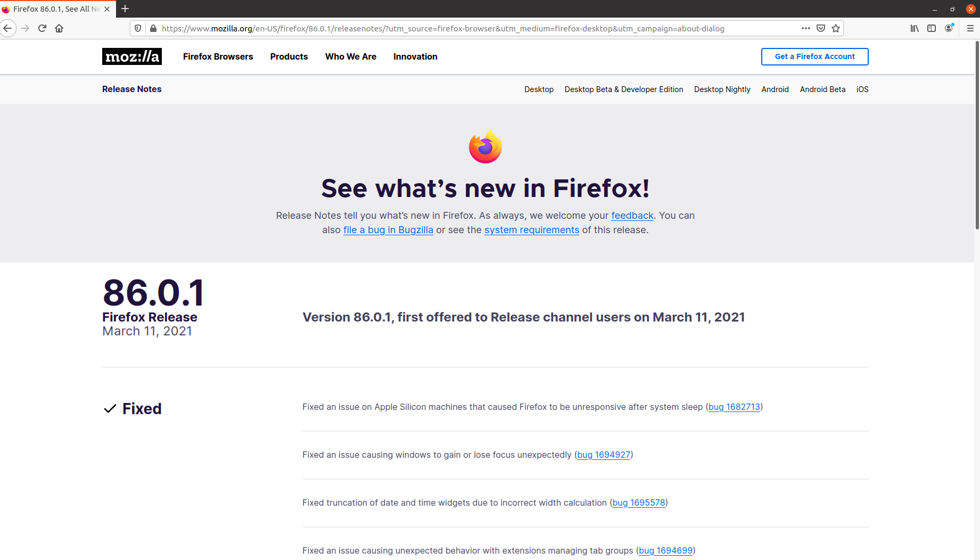Open the file a bug in Bugzilla link
The height and width of the screenshot is (560, 980).
(388, 229)
